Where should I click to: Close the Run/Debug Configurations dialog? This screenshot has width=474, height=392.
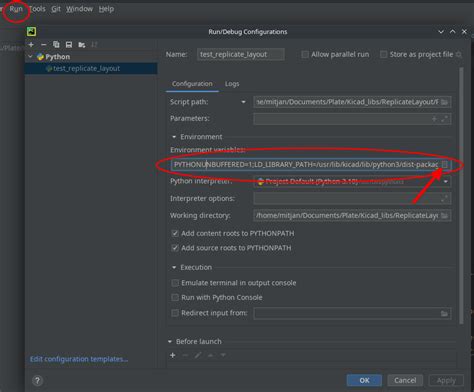click(x=464, y=32)
